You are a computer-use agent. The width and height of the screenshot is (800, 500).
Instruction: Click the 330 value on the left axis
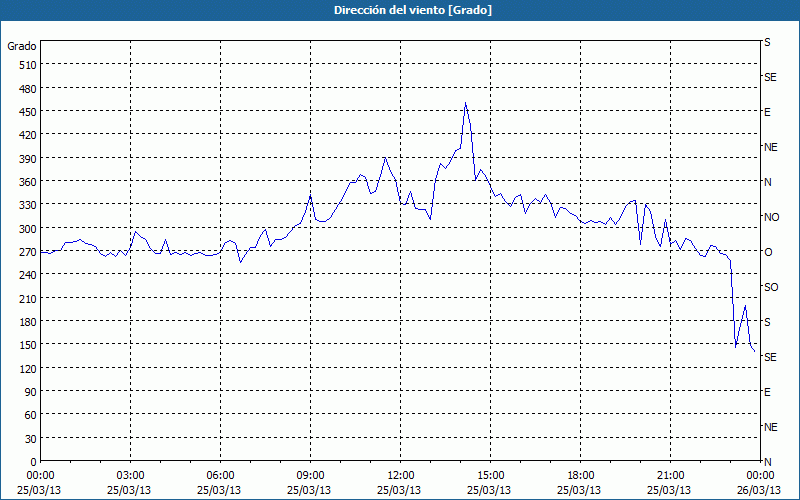coord(28,205)
